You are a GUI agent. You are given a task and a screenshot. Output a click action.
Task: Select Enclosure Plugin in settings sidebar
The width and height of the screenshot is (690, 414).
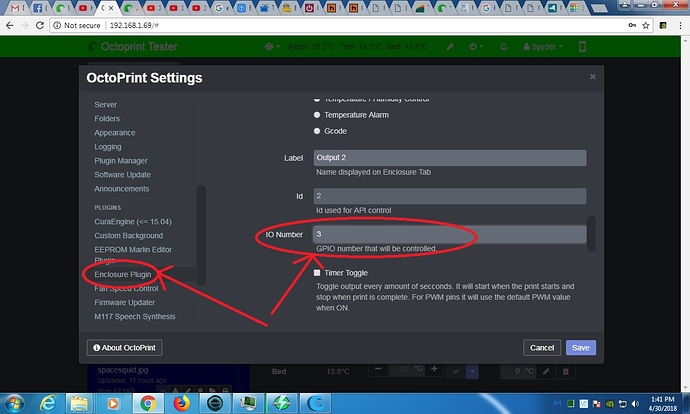pos(123,274)
